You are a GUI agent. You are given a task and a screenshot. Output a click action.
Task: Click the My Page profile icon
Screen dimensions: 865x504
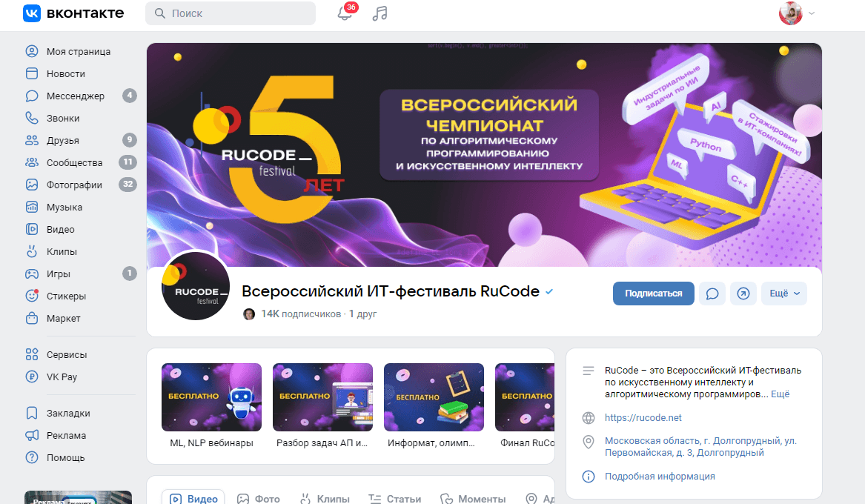pyautogui.click(x=32, y=51)
